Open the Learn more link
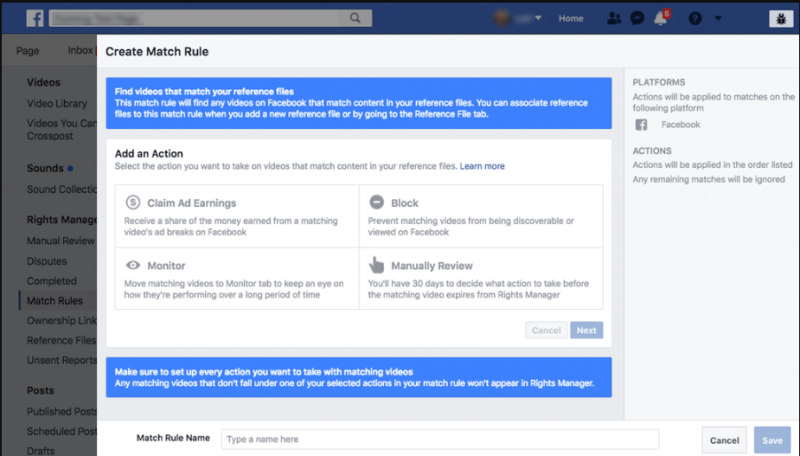The width and height of the screenshot is (800, 456). tap(482, 166)
